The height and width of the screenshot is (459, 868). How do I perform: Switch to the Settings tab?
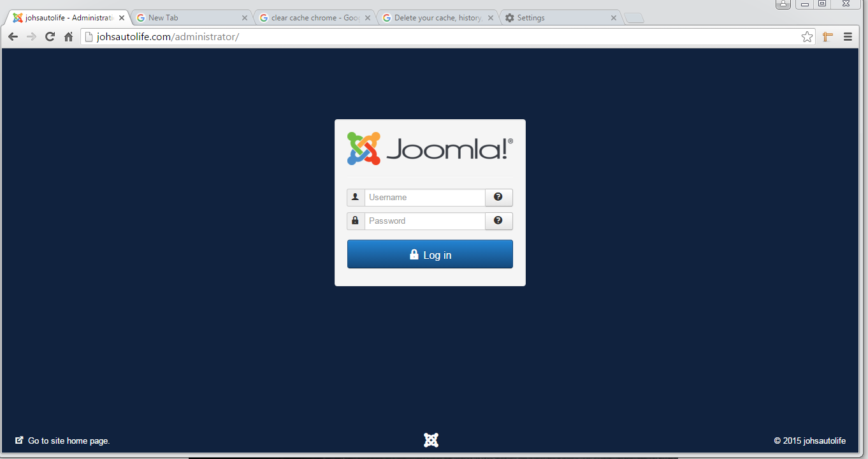[x=554, y=18]
